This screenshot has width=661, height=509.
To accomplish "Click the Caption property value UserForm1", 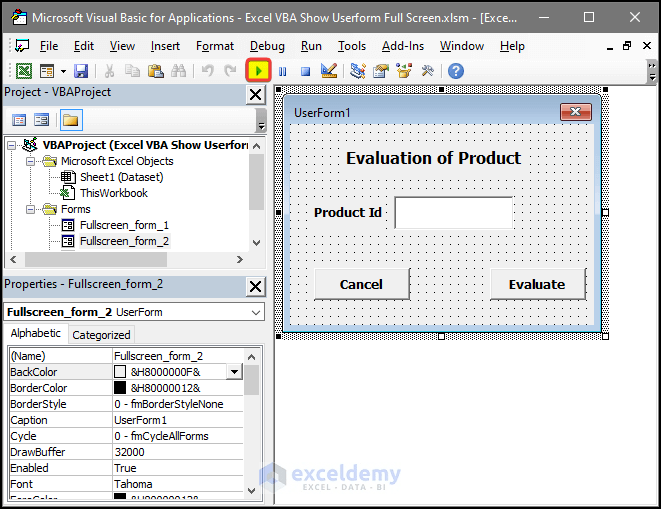I will pos(178,420).
